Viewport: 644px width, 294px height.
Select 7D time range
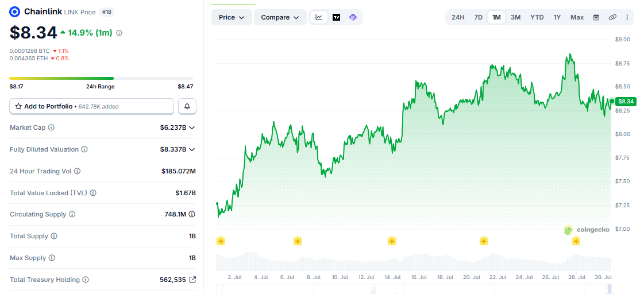[x=479, y=17]
